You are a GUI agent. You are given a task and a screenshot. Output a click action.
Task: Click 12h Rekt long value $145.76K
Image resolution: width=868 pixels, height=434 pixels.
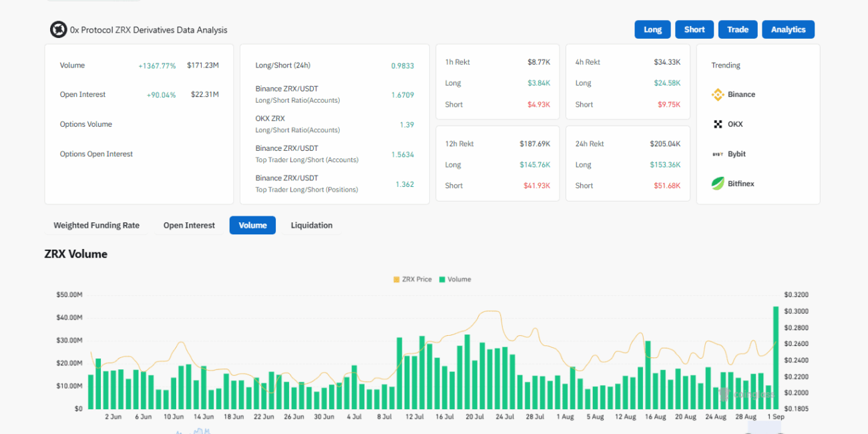pos(535,165)
